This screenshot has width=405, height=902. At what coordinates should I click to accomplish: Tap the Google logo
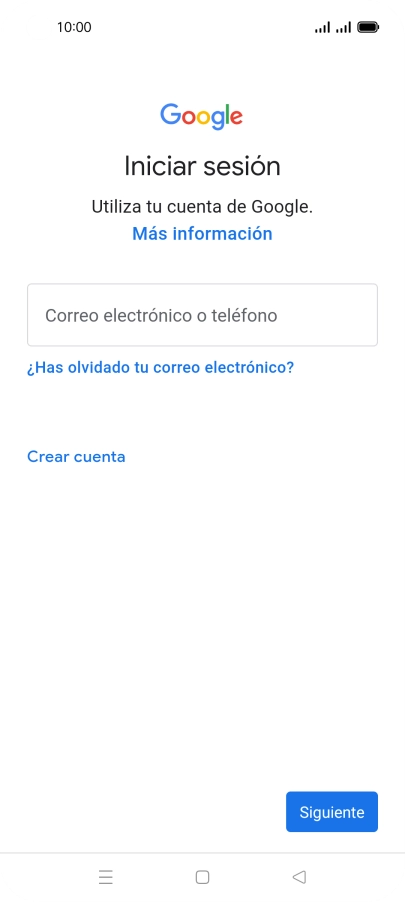tap(202, 117)
